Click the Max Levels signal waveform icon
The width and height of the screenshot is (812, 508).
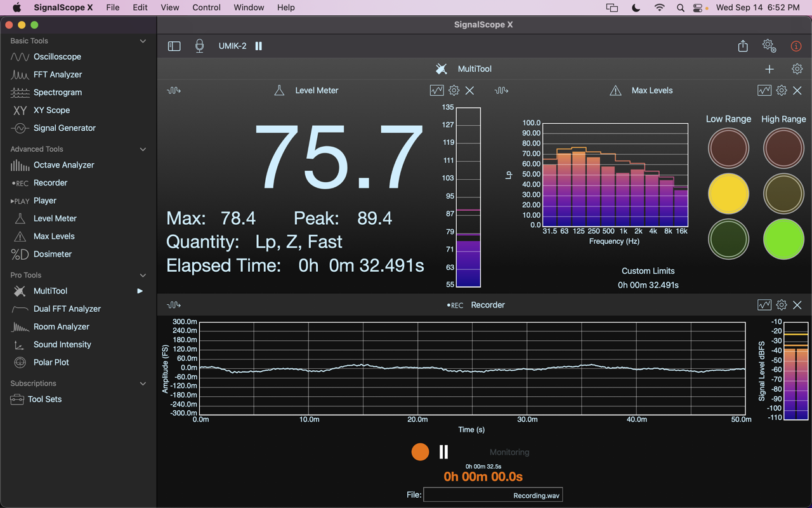pyautogui.click(x=501, y=90)
